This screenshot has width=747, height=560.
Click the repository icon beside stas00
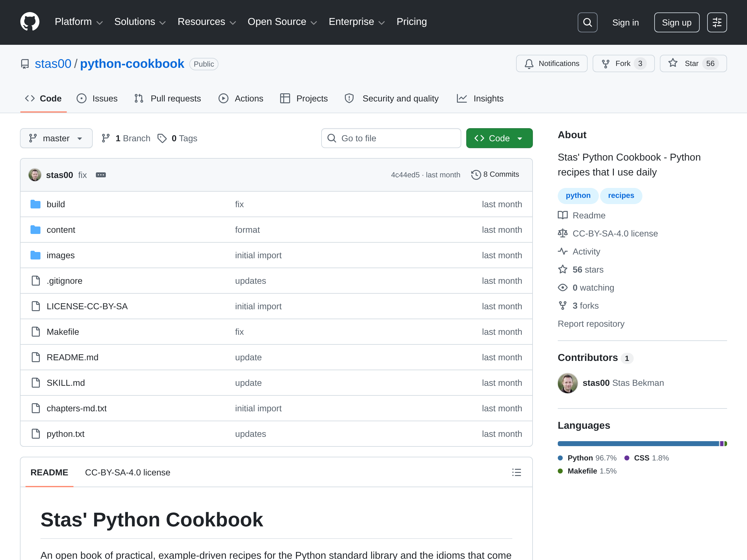tap(25, 64)
